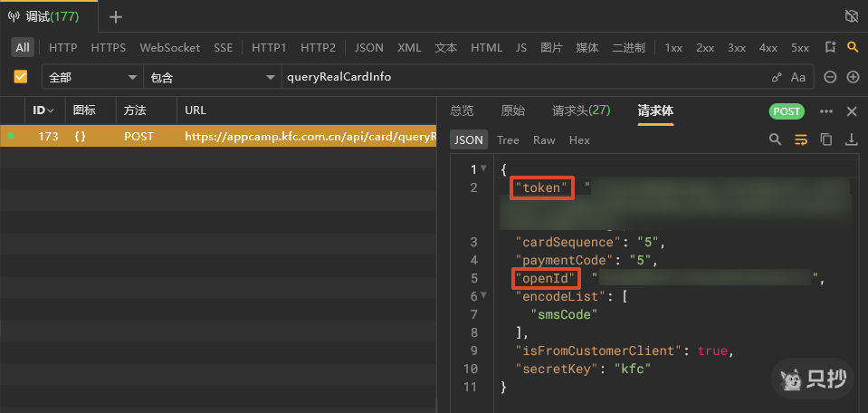
Task: Open the 总览 detail tab
Action: (x=462, y=110)
